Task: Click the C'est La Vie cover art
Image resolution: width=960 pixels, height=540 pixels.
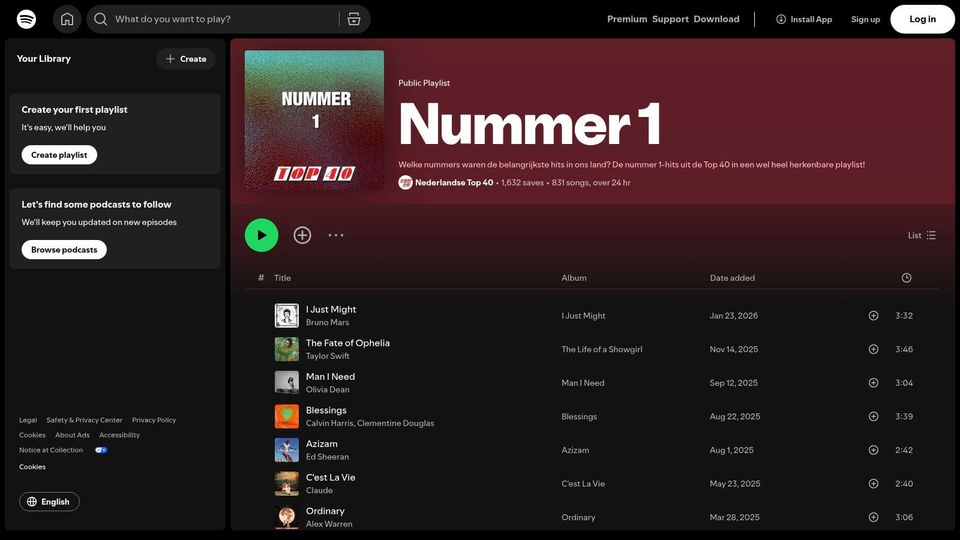Action: (x=287, y=484)
